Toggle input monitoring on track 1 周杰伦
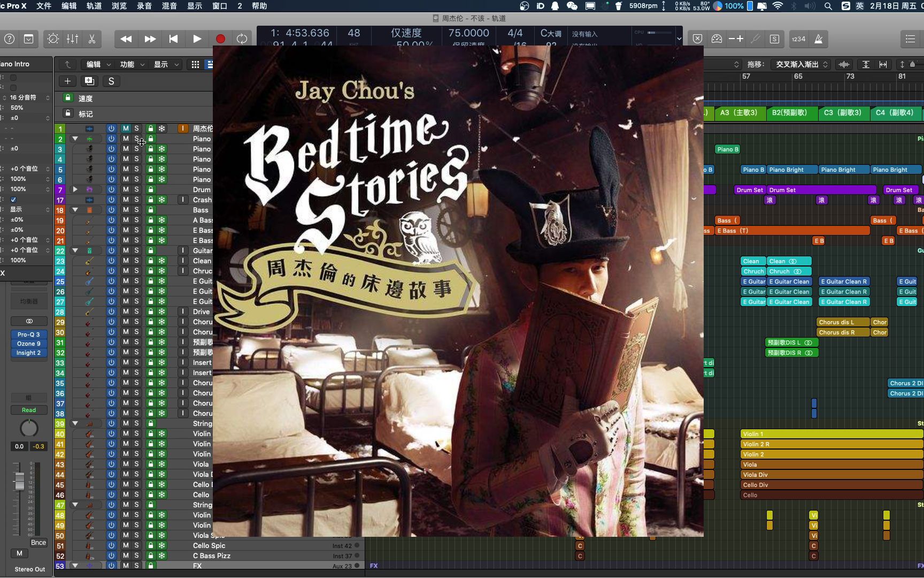The width and height of the screenshot is (924, 578). pos(183,128)
